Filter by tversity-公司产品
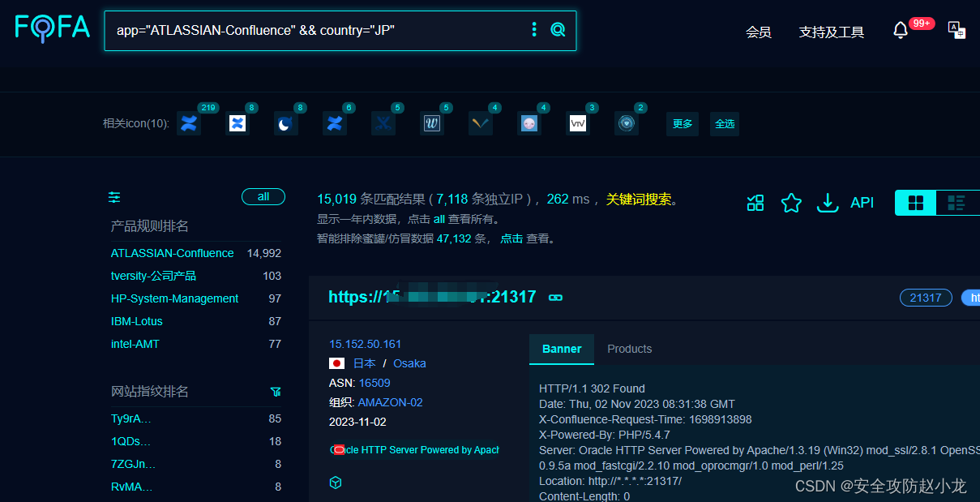This screenshot has height=502, width=980. coord(153,276)
